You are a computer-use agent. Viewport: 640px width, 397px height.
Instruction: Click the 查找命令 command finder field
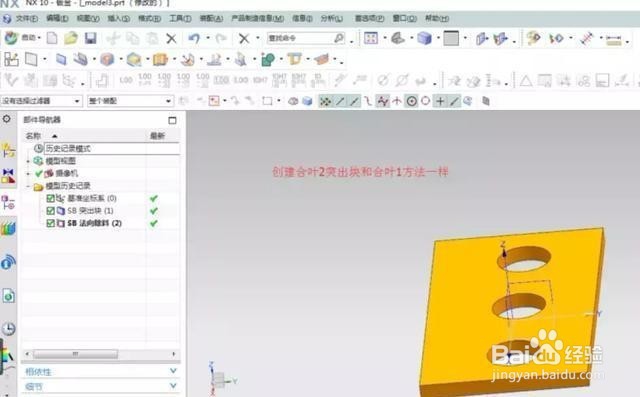click(306, 38)
